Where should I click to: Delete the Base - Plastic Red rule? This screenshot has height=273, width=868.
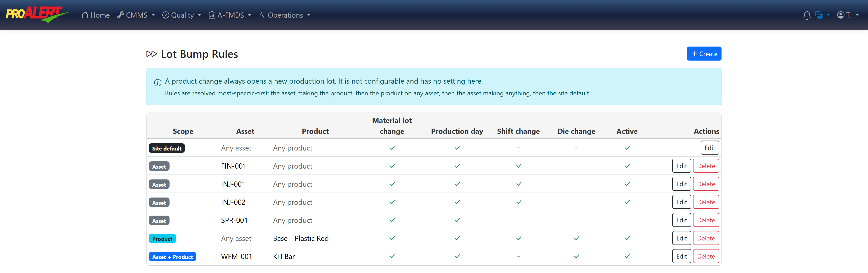(x=706, y=238)
